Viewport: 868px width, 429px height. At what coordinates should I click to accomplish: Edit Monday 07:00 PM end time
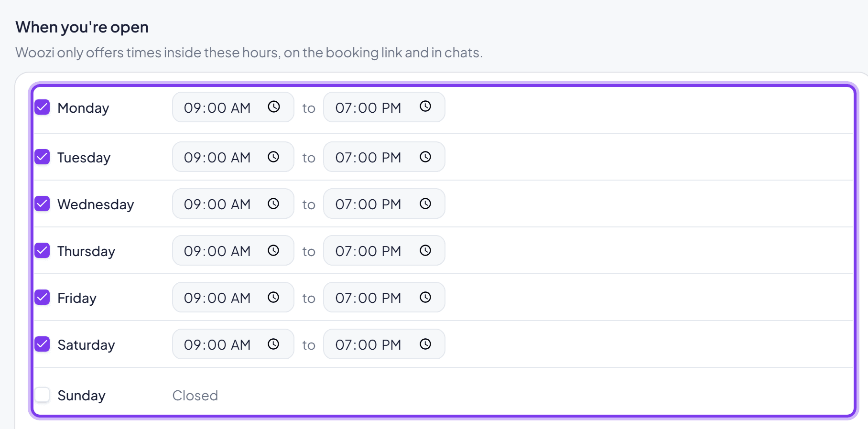pyautogui.click(x=384, y=107)
